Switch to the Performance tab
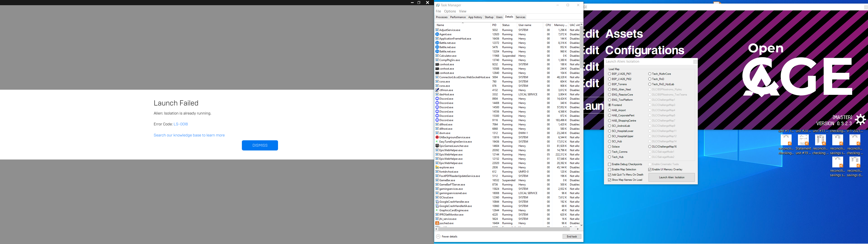The width and height of the screenshot is (868, 244). 458,17
